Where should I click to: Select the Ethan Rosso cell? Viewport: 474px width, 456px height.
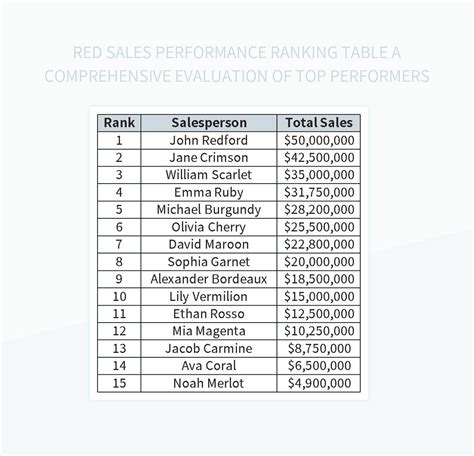[209, 314]
